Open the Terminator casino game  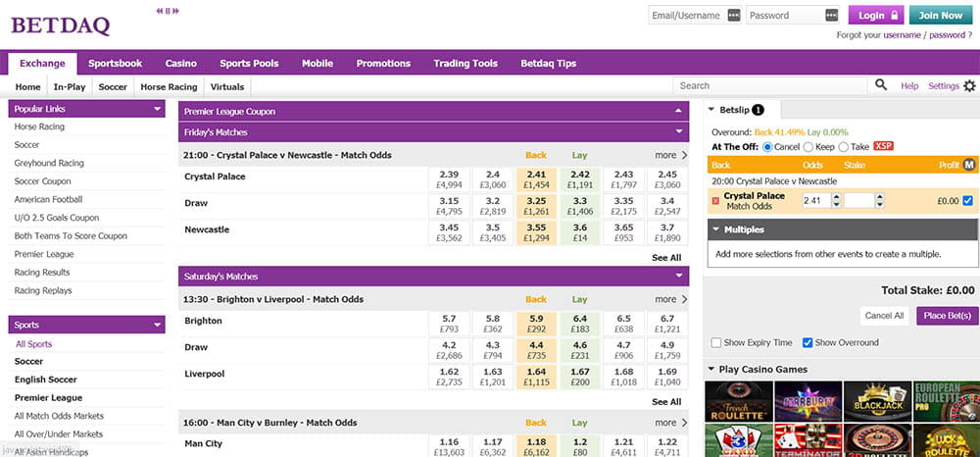[x=807, y=440]
